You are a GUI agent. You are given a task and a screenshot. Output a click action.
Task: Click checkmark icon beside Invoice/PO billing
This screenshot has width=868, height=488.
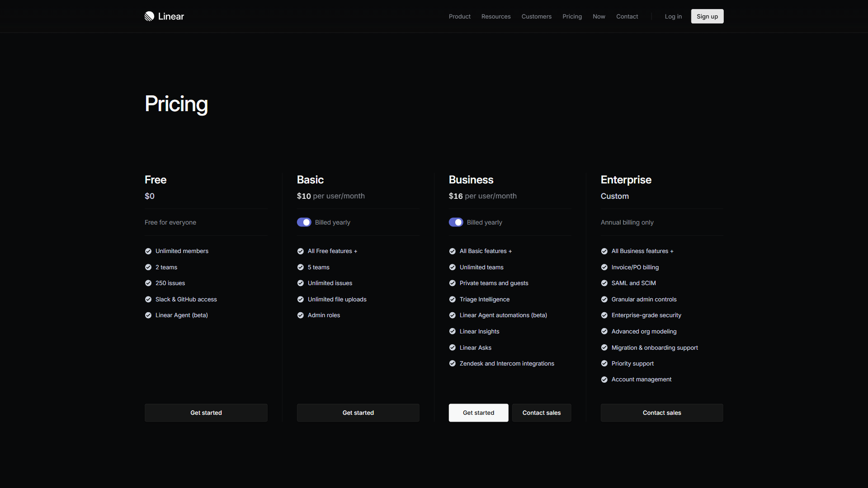[604, 267]
